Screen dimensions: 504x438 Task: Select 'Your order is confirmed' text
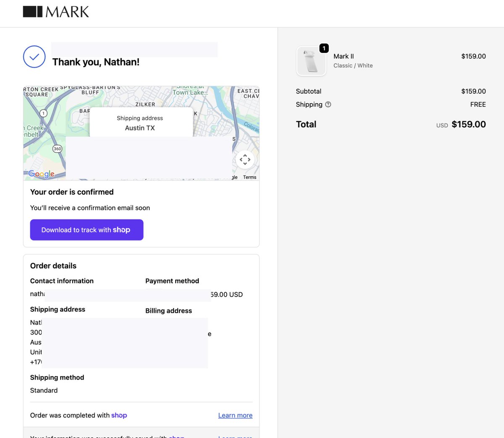72,192
